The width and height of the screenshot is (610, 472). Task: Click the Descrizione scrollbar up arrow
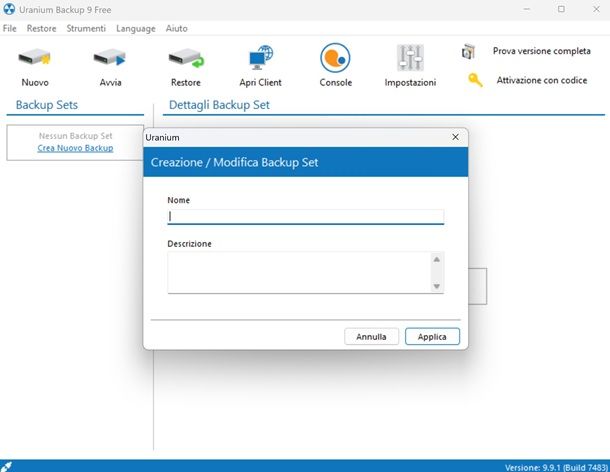(436, 260)
